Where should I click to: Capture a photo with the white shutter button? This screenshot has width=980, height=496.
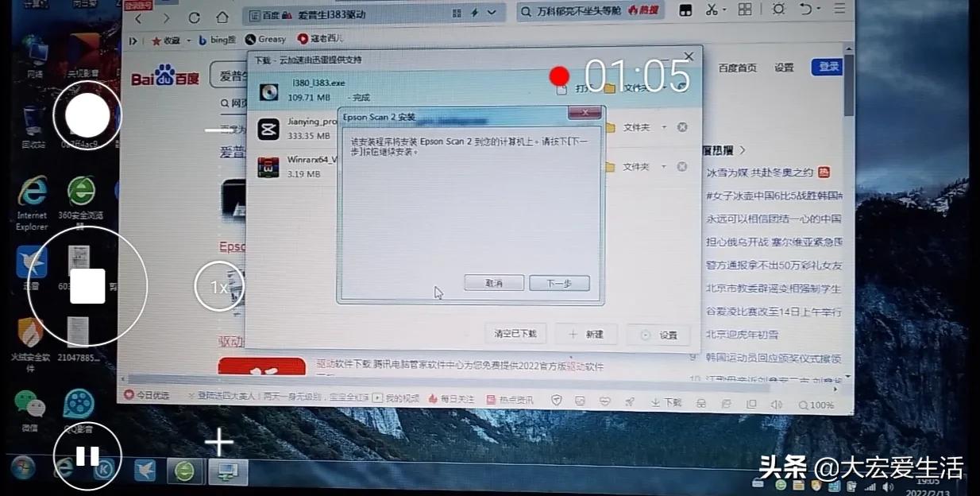click(87, 116)
